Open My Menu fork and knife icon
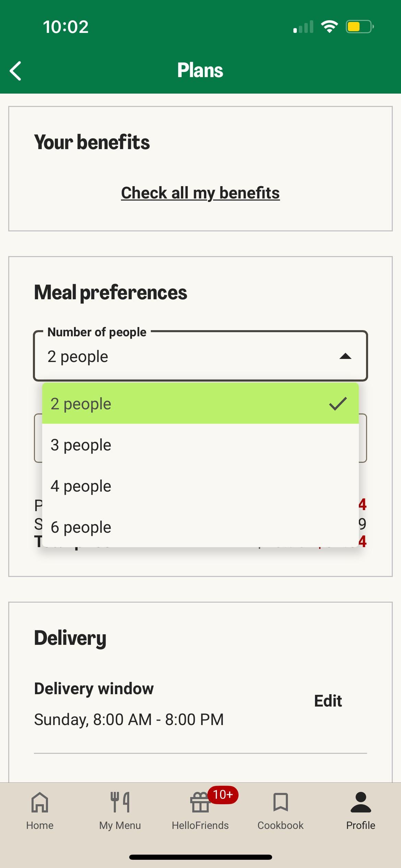This screenshot has height=868, width=401. [x=120, y=802]
